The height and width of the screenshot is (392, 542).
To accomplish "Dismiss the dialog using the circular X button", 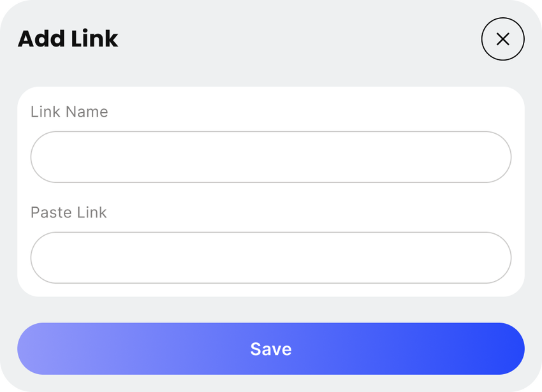I will pos(502,39).
